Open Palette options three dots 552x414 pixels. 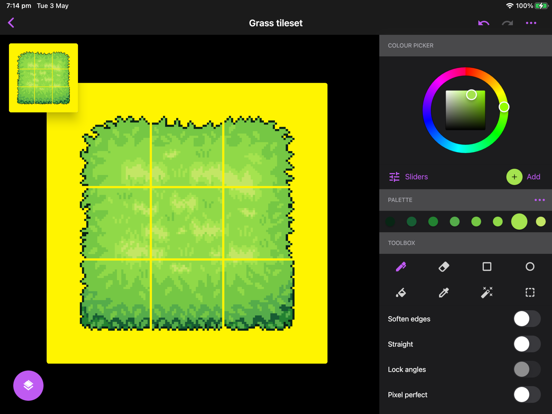pos(539,200)
